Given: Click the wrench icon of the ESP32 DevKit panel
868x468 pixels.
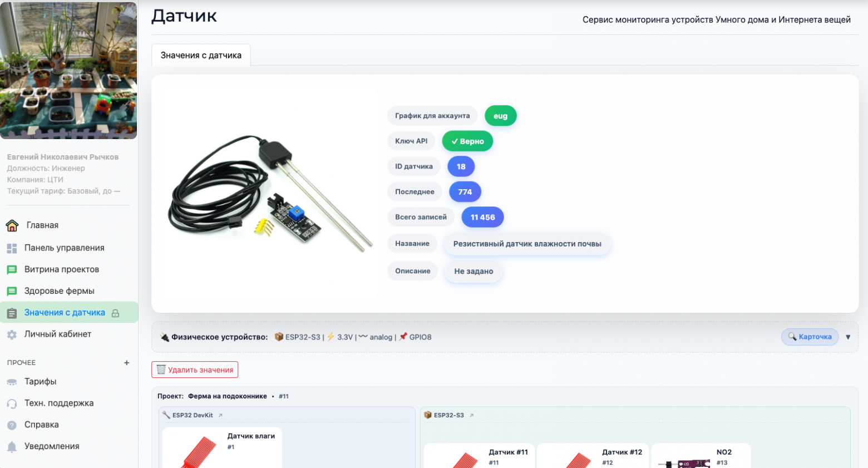Looking at the screenshot, I should [166, 415].
